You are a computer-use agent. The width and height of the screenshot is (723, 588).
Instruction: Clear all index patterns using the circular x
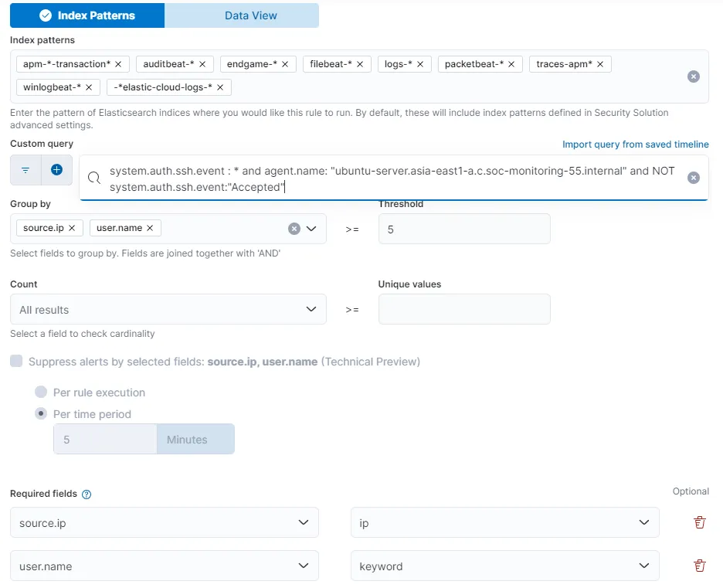(x=693, y=76)
